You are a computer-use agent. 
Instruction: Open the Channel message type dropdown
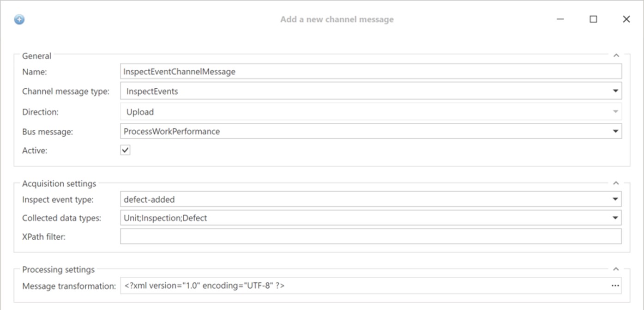(615, 91)
